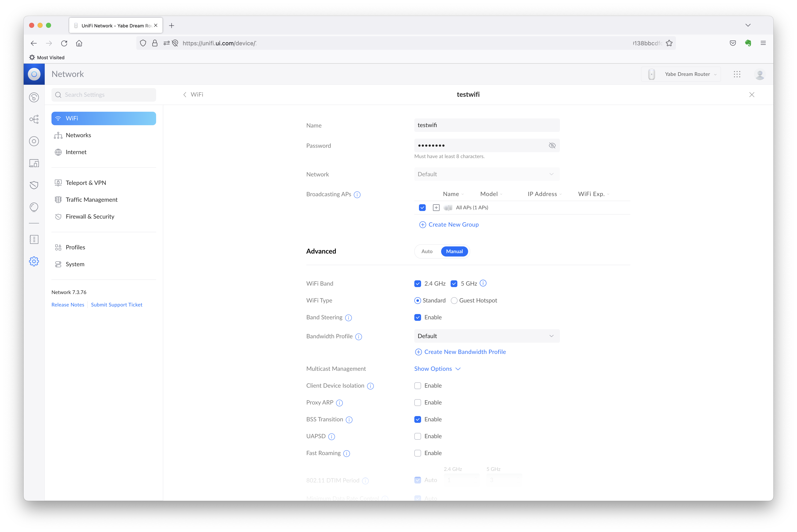The height and width of the screenshot is (532, 797).
Task: Open Yabe Dream Router site selector
Action: click(x=681, y=74)
